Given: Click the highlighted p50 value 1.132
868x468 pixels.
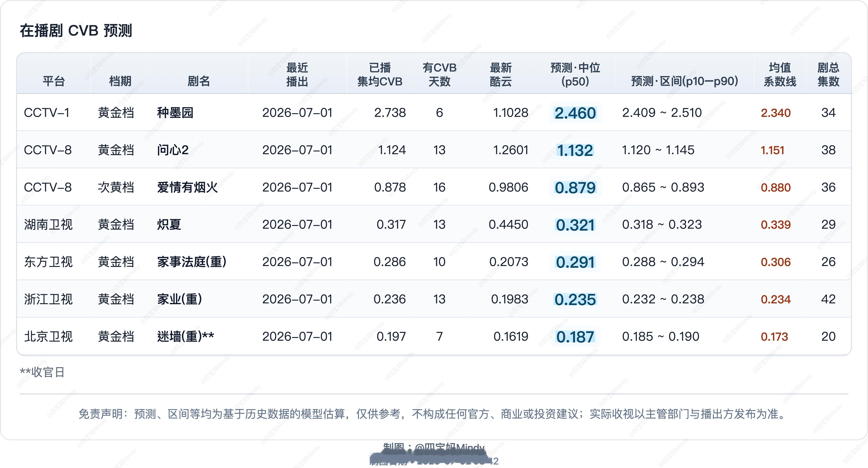Looking at the screenshot, I should (x=575, y=150).
